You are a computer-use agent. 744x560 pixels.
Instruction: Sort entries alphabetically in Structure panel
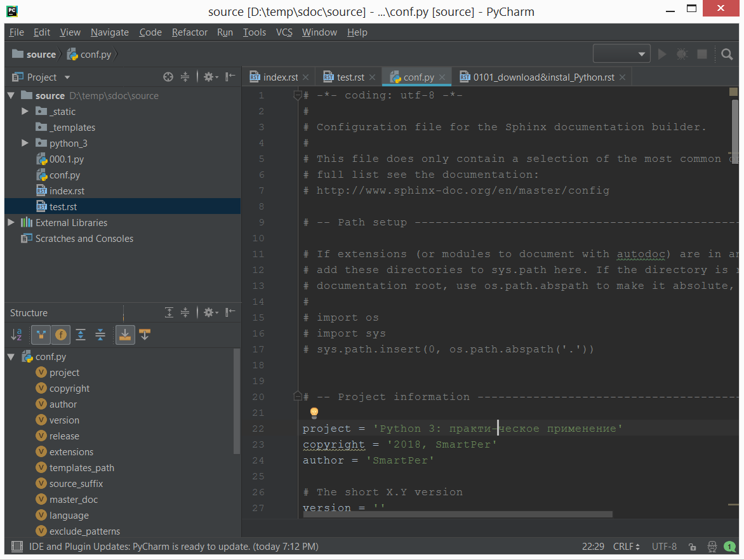point(17,335)
